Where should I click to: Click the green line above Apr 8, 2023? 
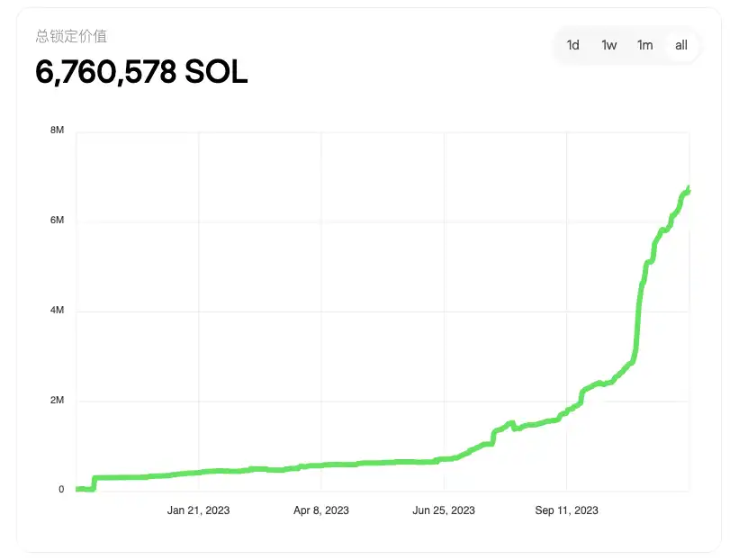pyautogui.click(x=321, y=465)
